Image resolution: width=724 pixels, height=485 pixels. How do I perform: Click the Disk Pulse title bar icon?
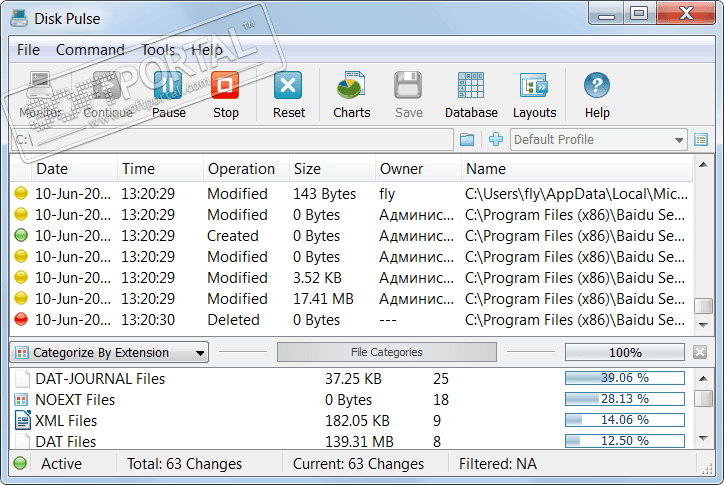(x=19, y=18)
